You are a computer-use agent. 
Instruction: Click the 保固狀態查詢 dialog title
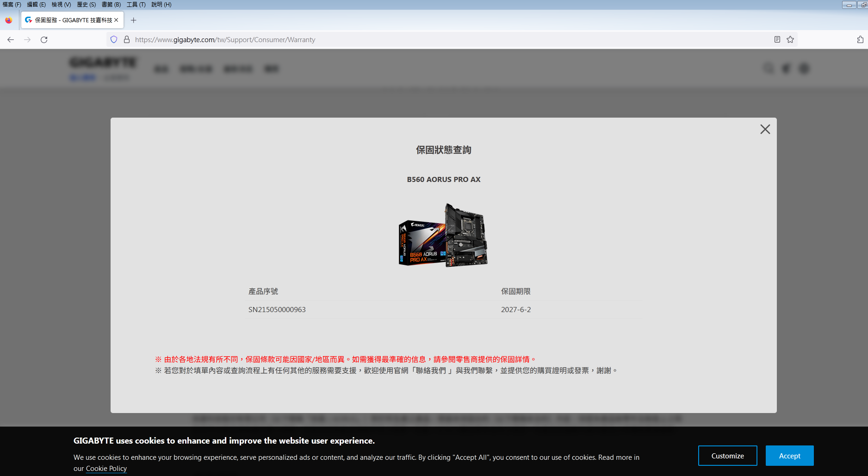tap(444, 150)
